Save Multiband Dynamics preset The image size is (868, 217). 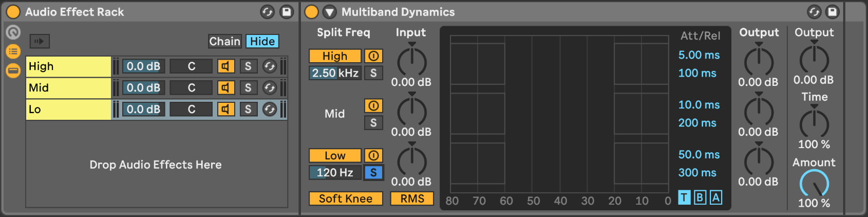pyautogui.click(x=833, y=12)
